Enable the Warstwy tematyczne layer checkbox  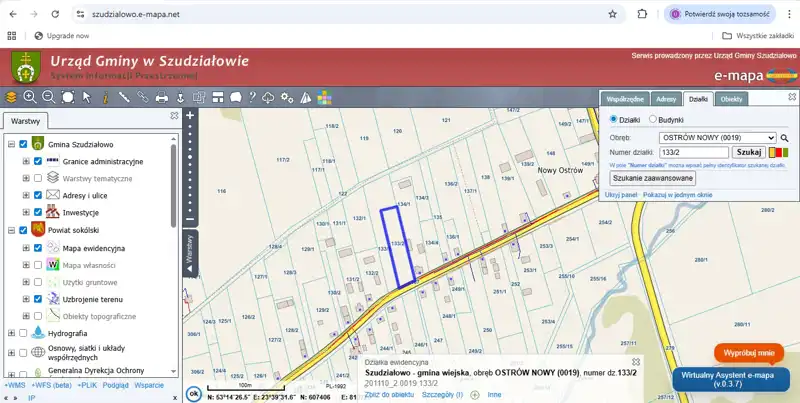[x=38, y=178]
